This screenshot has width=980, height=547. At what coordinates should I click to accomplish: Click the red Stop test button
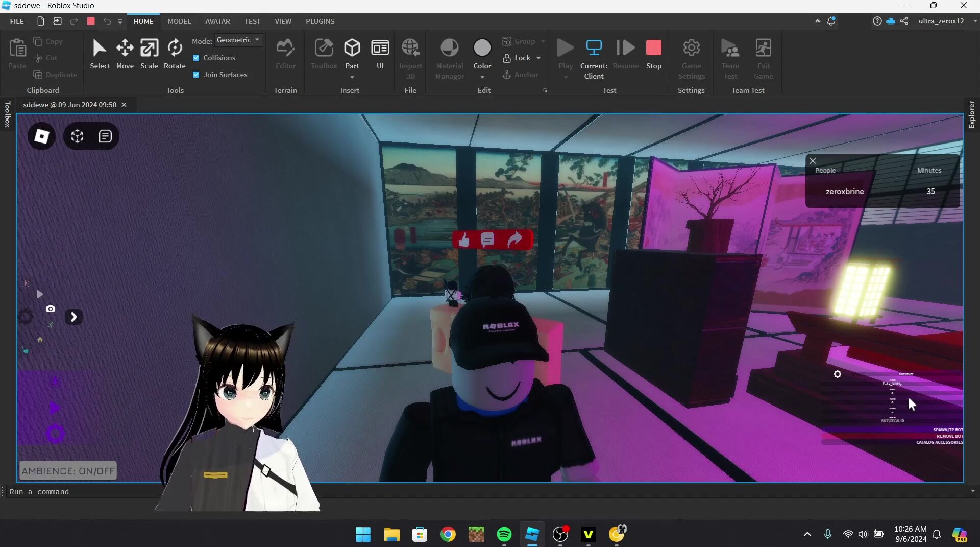[x=653, y=54]
